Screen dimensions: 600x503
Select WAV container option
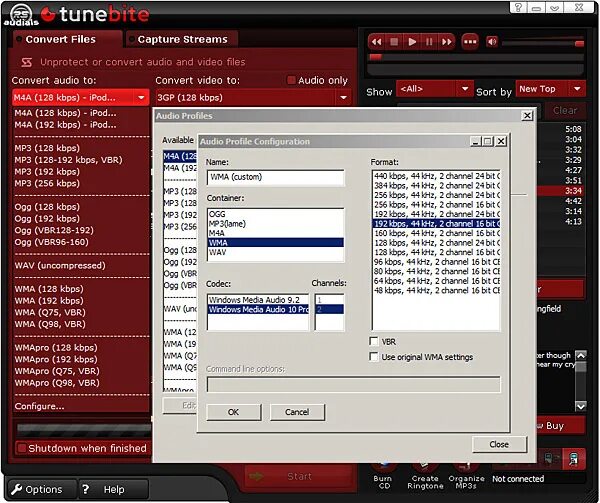[x=276, y=252]
